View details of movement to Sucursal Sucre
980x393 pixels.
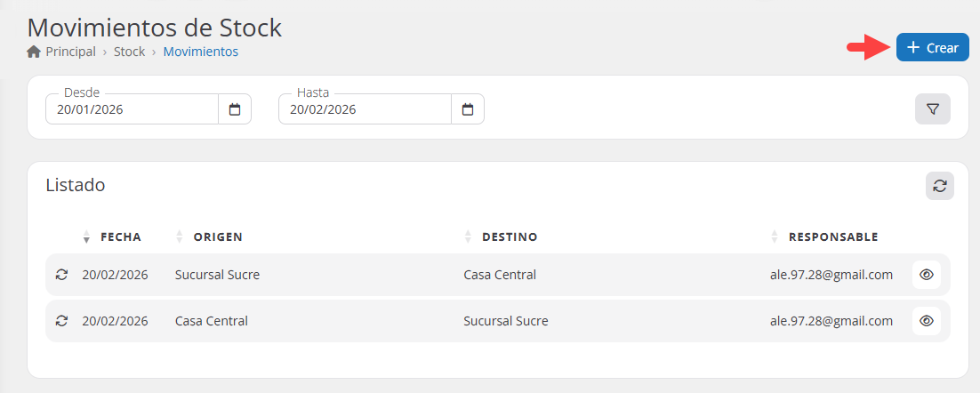[926, 321]
